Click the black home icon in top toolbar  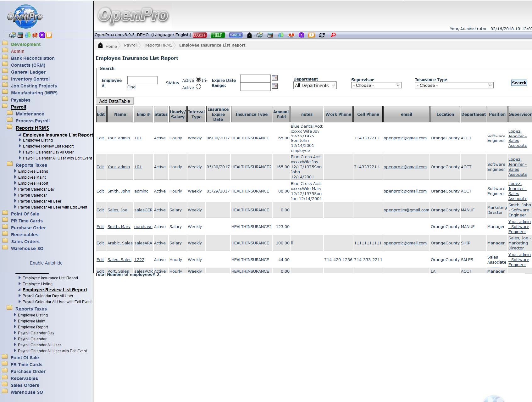point(249,35)
